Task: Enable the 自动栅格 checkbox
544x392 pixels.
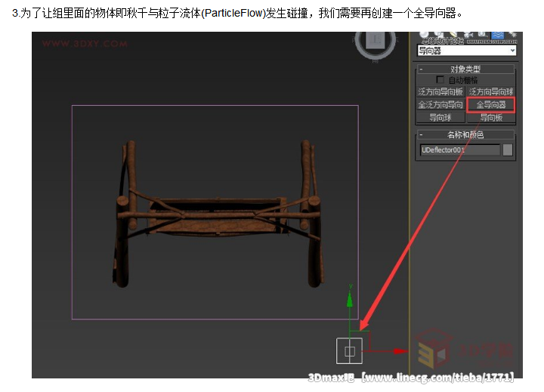Action: pyautogui.click(x=440, y=80)
